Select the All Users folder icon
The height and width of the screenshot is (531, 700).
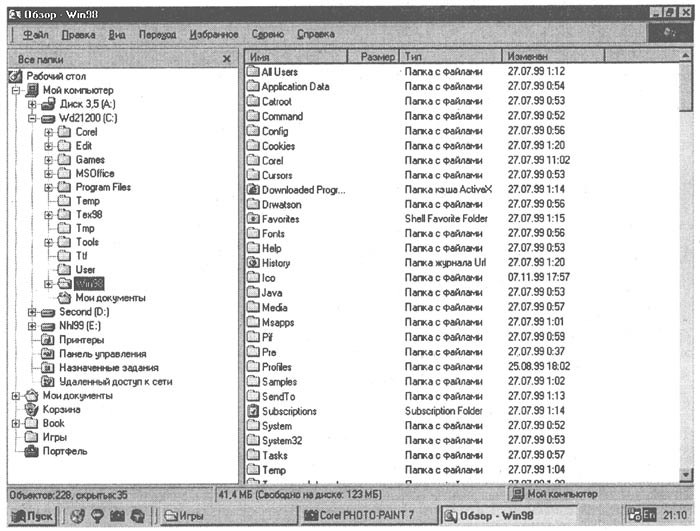[253, 71]
